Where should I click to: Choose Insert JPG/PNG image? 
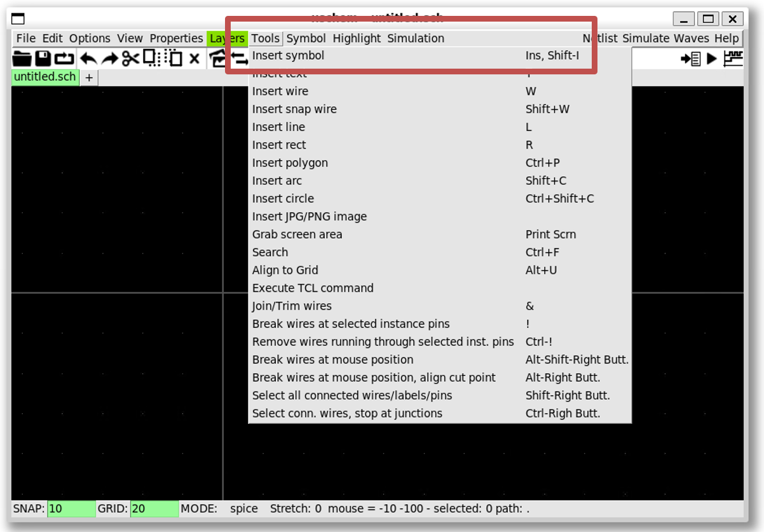tap(440, 216)
